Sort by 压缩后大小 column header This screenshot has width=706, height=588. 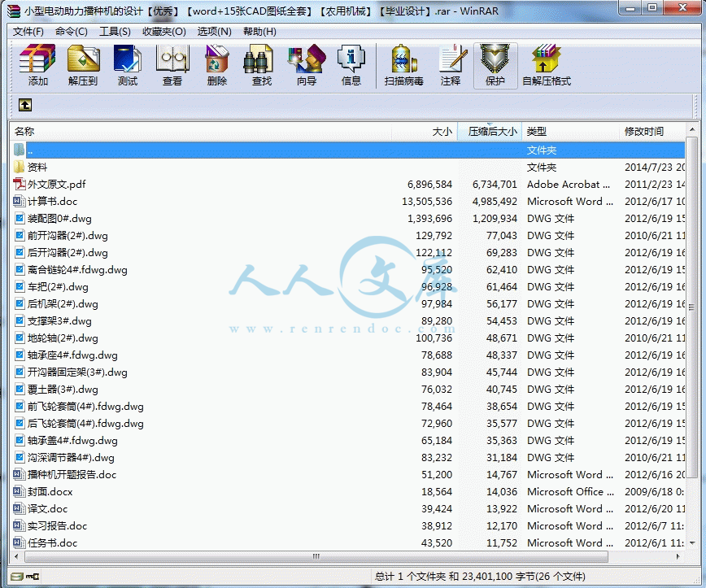(490, 132)
